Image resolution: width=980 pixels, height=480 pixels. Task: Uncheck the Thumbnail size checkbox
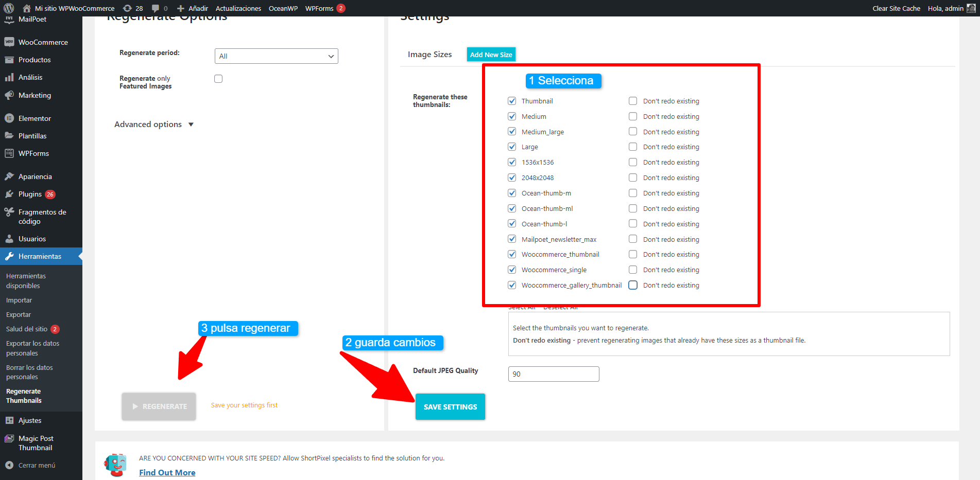pos(512,101)
